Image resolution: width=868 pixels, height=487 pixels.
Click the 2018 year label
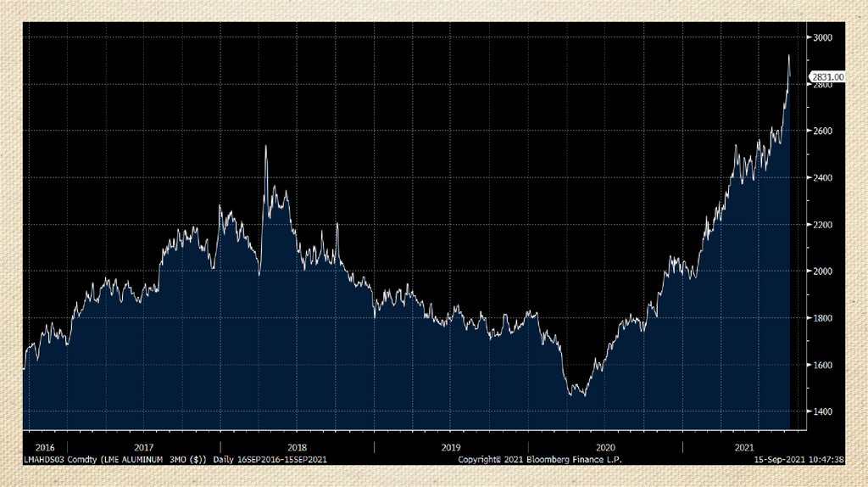[x=298, y=448]
